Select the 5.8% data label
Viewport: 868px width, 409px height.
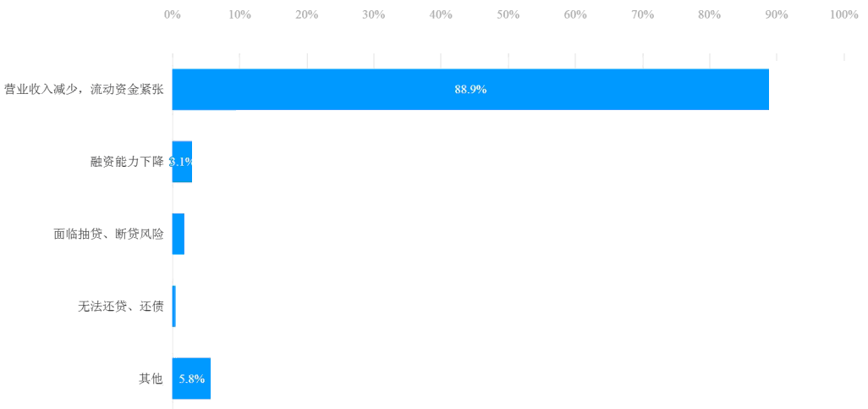[x=191, y=379]
